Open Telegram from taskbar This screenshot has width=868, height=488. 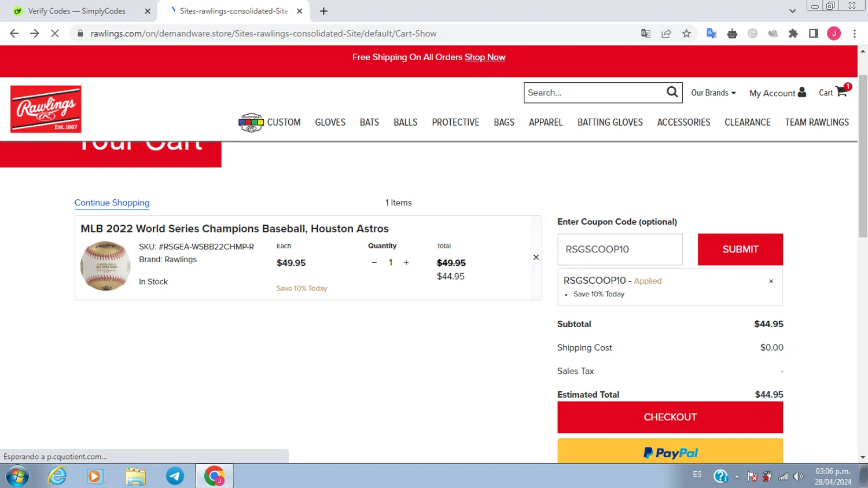pyautogui.click(x=175, y=476)
